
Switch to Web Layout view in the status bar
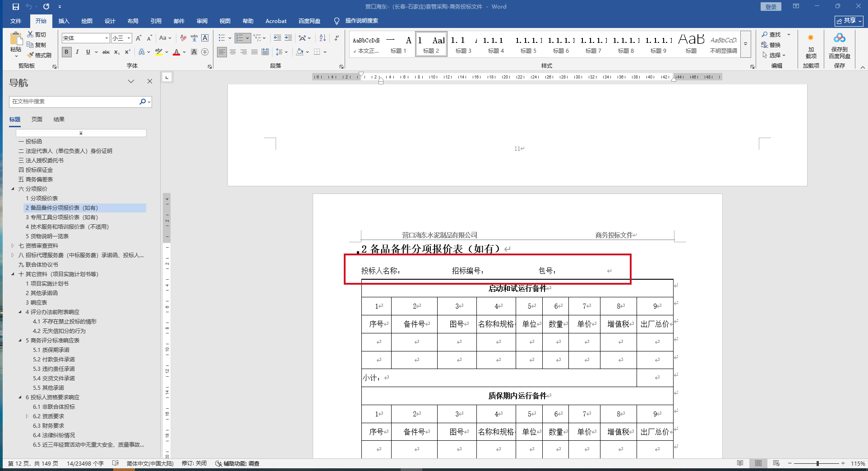point(776,463)
